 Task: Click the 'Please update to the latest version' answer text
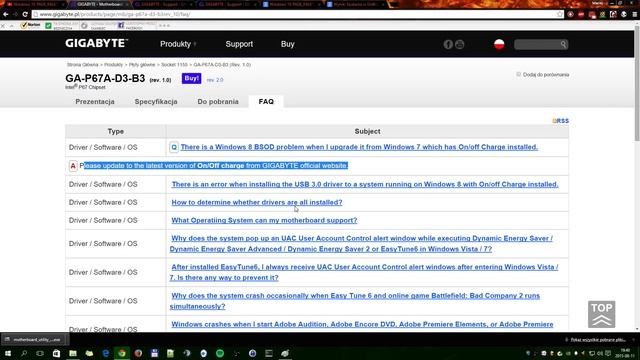click(214, 166)
